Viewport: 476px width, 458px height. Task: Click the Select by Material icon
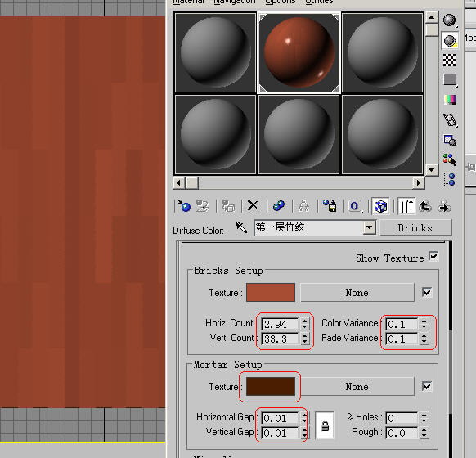tap(450, 160)
